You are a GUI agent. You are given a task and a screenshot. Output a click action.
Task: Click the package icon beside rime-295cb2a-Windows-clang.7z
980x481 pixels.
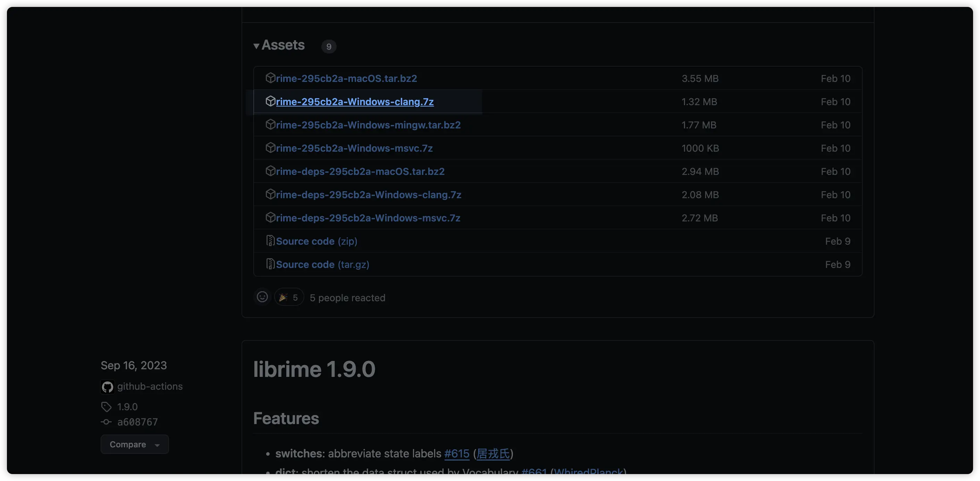point(270,101)
